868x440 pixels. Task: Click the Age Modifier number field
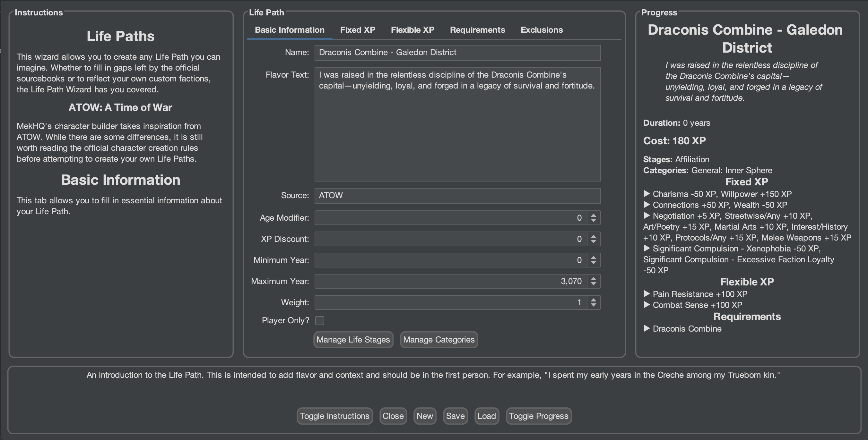pyautogui.click(x=451, y=218)
